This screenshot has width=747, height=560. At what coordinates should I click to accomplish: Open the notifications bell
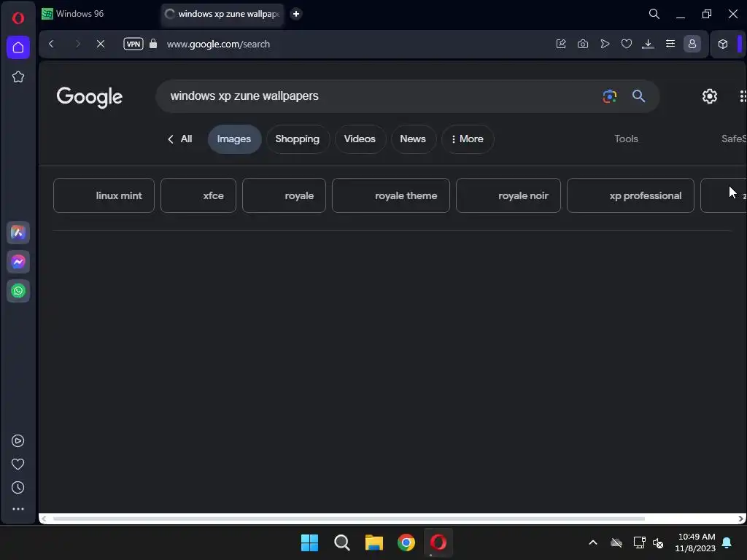[x=727, y=542]
